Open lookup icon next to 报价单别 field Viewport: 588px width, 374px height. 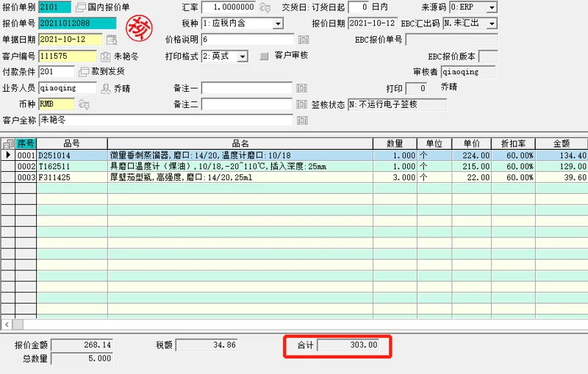81,7
